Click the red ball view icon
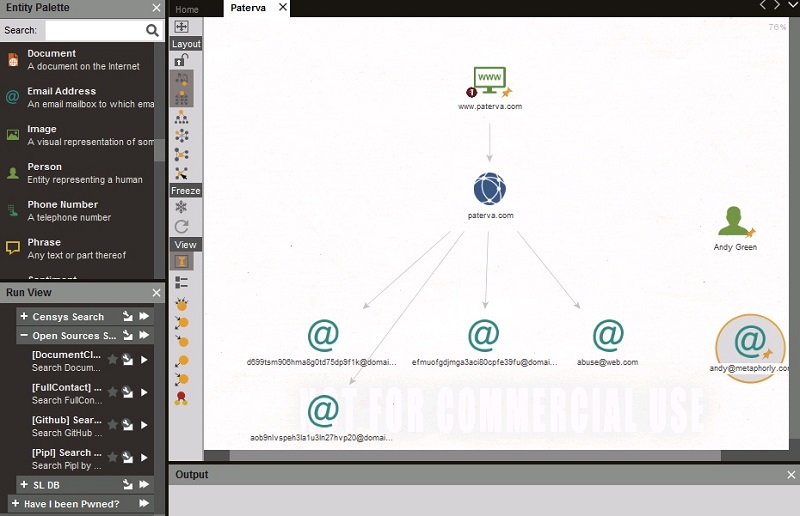 (181, 398)
